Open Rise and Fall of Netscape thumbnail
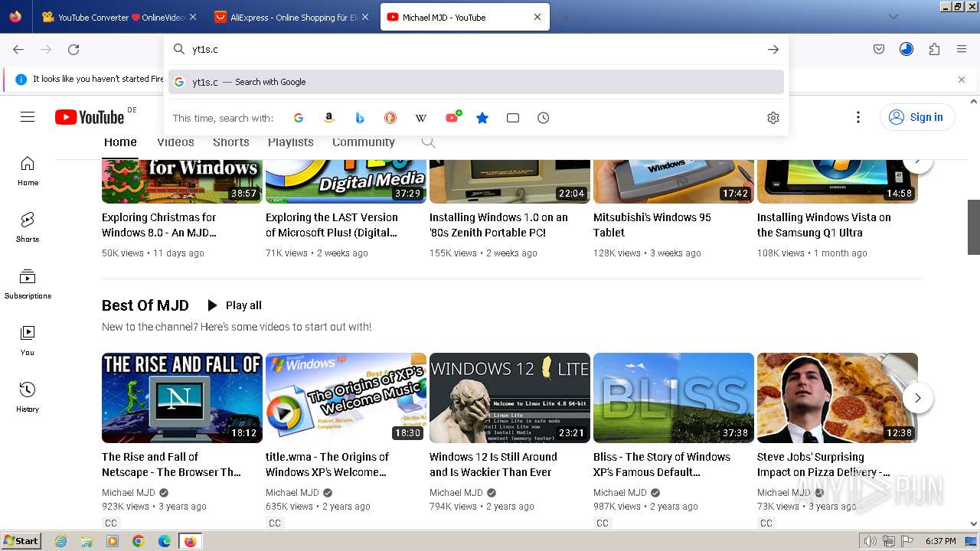The image size is (980, 551). pyautogui.click(x=182, y=398)
